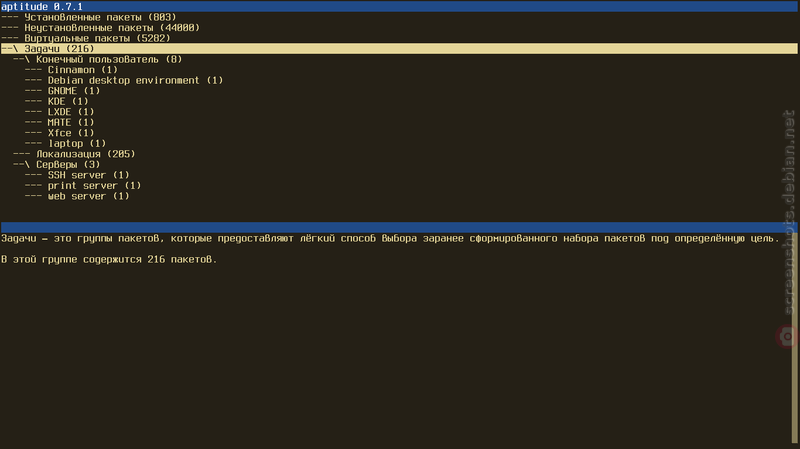Collapse the Задачи (216) group
Screen dimensions: 800x449
(399, 49)
